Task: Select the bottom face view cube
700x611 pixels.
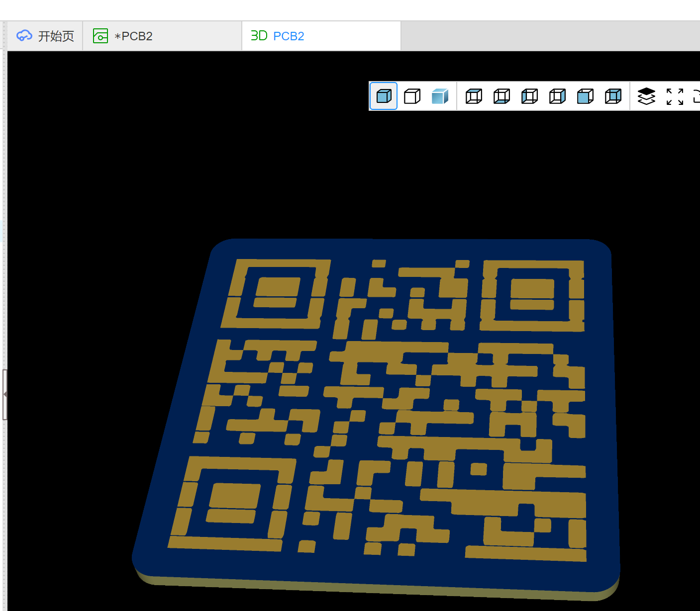Action: tap(501, 96)
